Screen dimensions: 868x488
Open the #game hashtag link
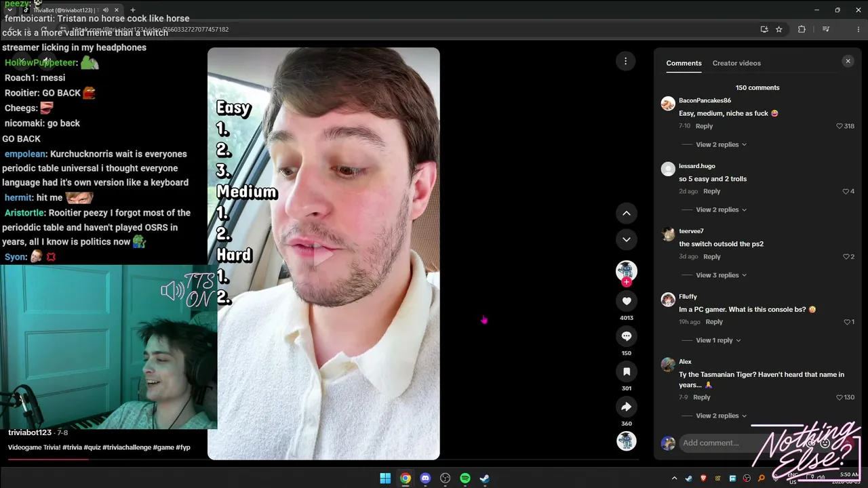tap(163, 447)
